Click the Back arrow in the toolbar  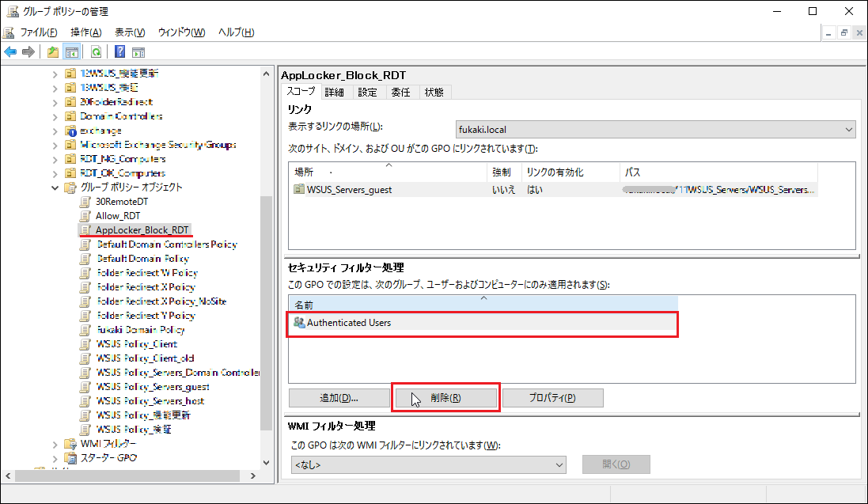click(10, 52)
